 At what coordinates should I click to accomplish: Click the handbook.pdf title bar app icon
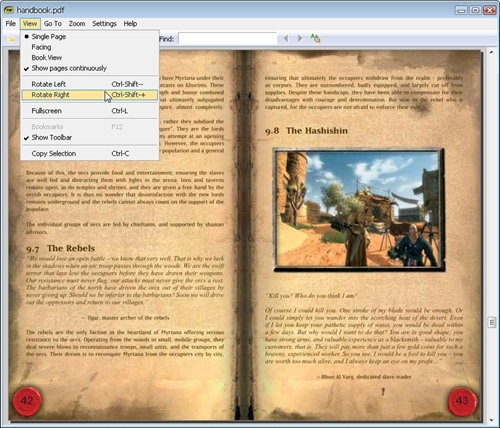(x=9, y=10)
